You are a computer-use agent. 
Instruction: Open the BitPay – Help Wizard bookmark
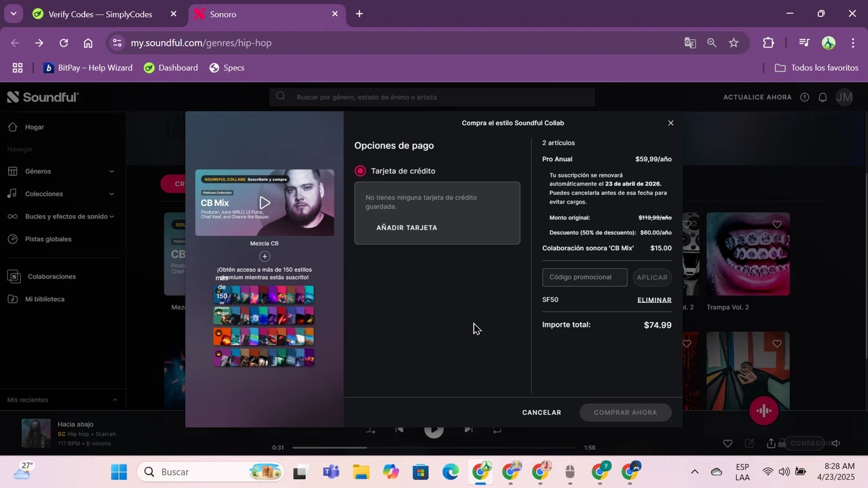(x=88, y=68)
